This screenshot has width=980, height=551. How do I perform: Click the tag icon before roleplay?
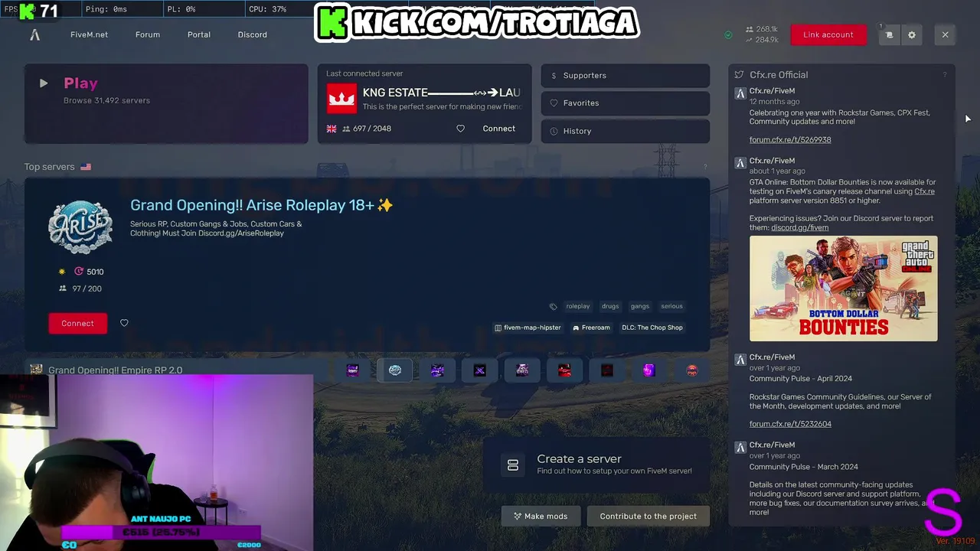(x=553, y=306)
